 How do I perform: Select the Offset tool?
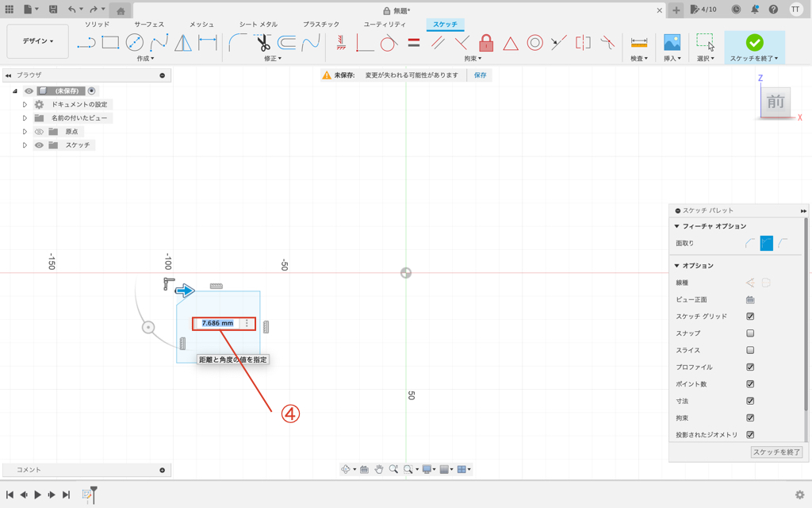286,43
